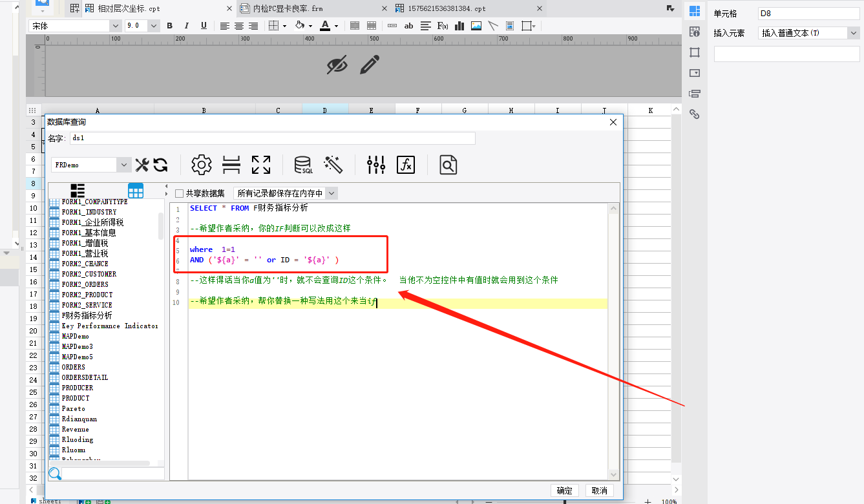The width and height of the screenshot is (864, 504).
Task: Click the cell border style icon
Action: coord(273,26)
